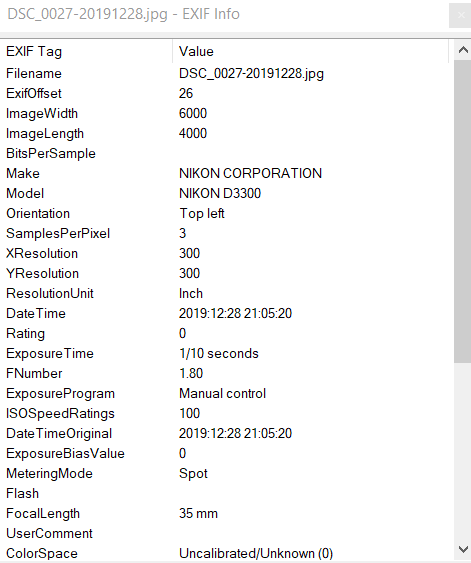The width and height of the screenshot is (471, 563).
Task: Click the EXIF Tag column header
Action: coord(86,51)
